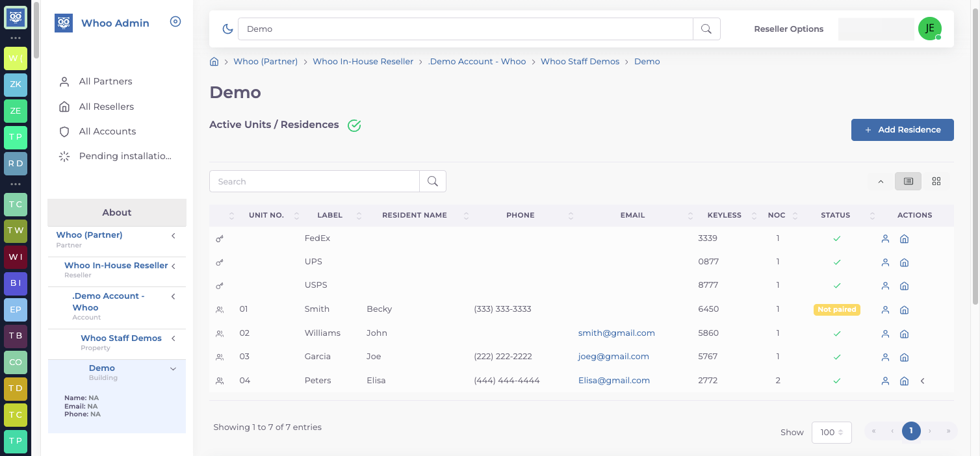The height and width of the screenshot is (456, 980).
Task: Click the table search magnifier button
Action: [433, 181]
